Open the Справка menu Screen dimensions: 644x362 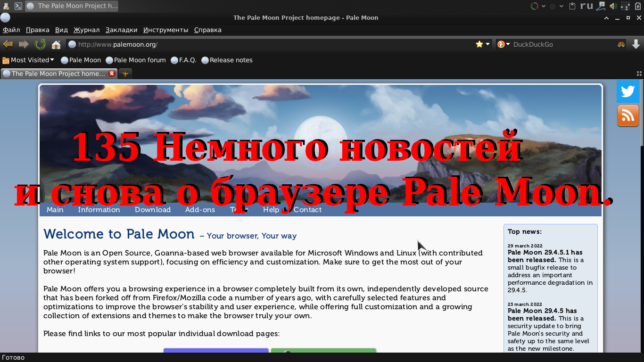point(208,30)
